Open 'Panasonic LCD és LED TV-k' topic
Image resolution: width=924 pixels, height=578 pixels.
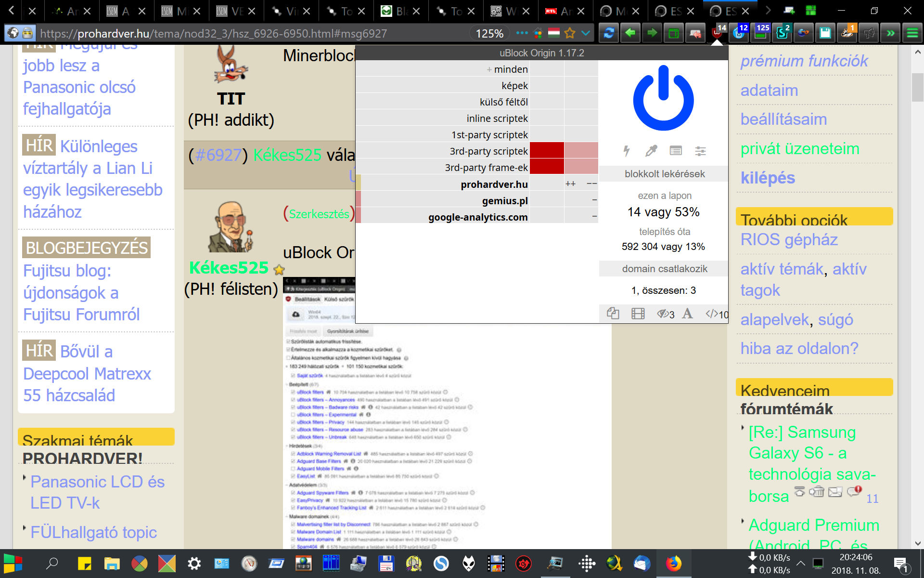pos(97,492)
